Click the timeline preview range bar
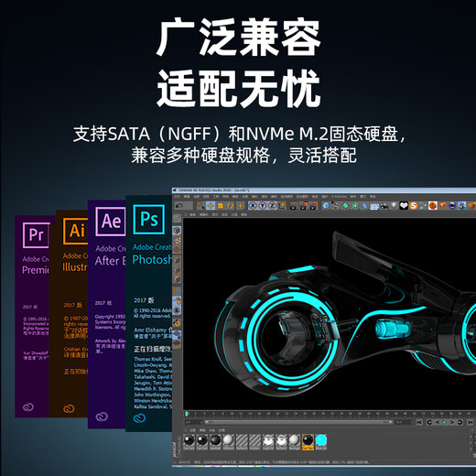 (x=298, y=422)
